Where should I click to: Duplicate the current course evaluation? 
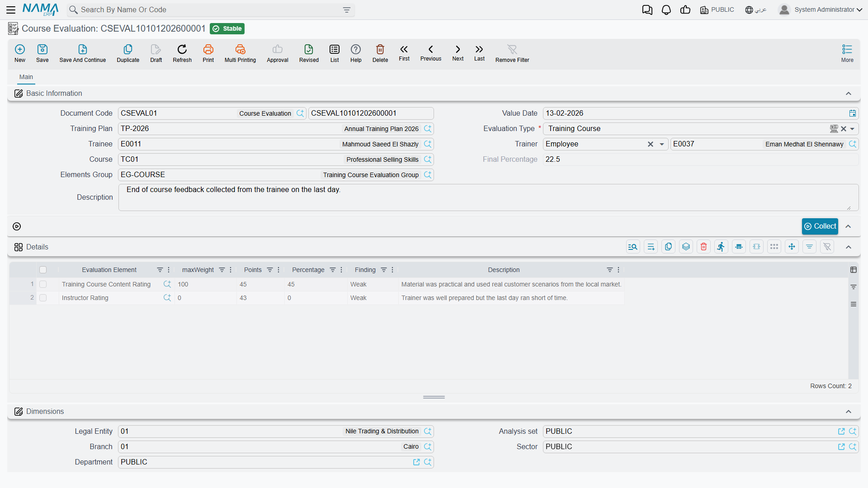pos(128,53)
